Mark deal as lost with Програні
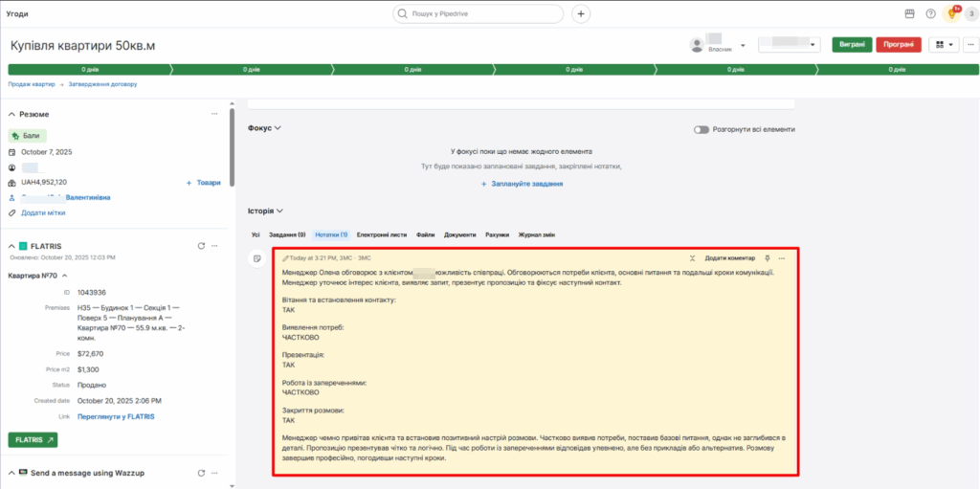980x489 pixels. pyautogui.click(x=899, y=44)
